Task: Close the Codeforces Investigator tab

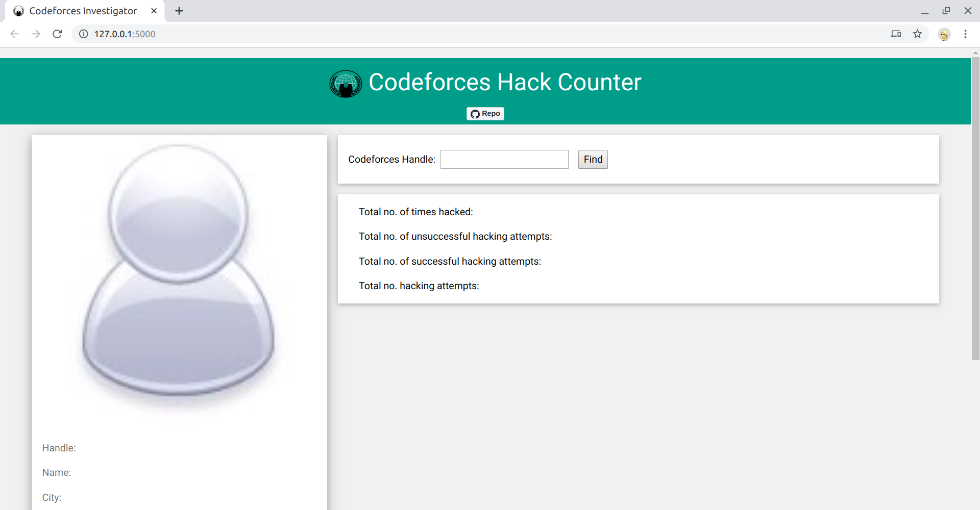Action: [x=154, y=11]
